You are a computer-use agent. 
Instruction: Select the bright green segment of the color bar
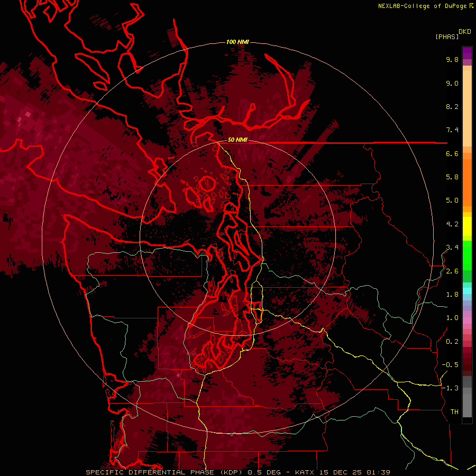tap(467, 255)
